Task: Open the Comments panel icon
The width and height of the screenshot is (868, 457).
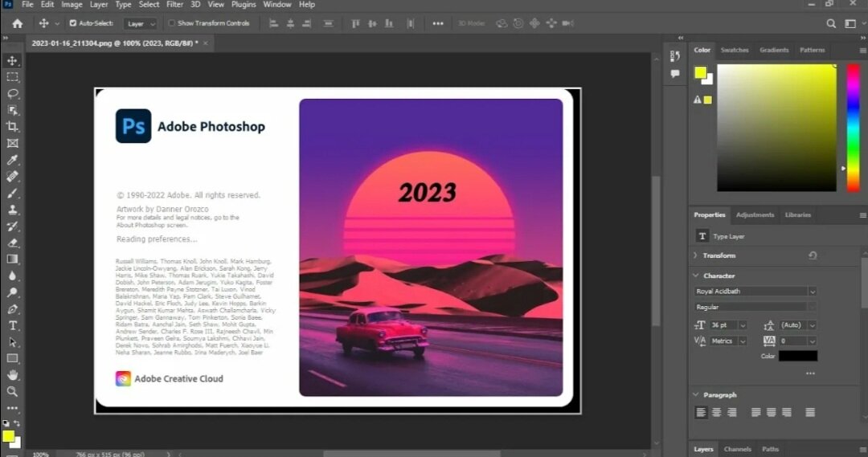Action: (675, 74)
